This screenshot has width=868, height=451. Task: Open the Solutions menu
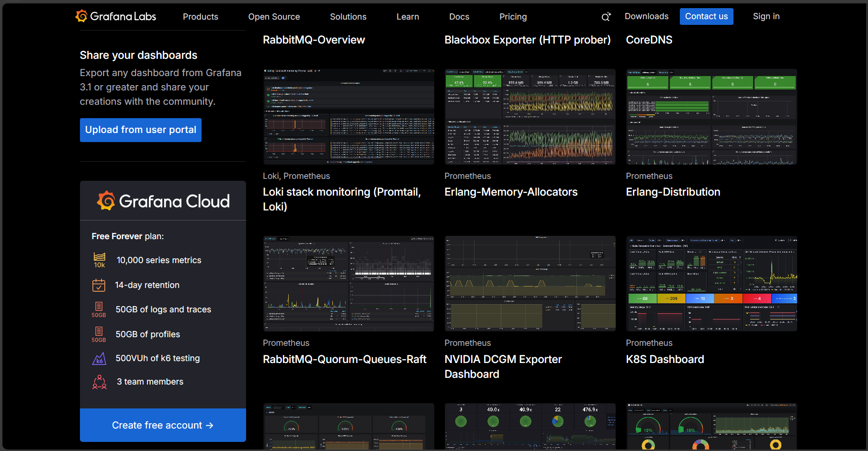click(x=348, y=17)
